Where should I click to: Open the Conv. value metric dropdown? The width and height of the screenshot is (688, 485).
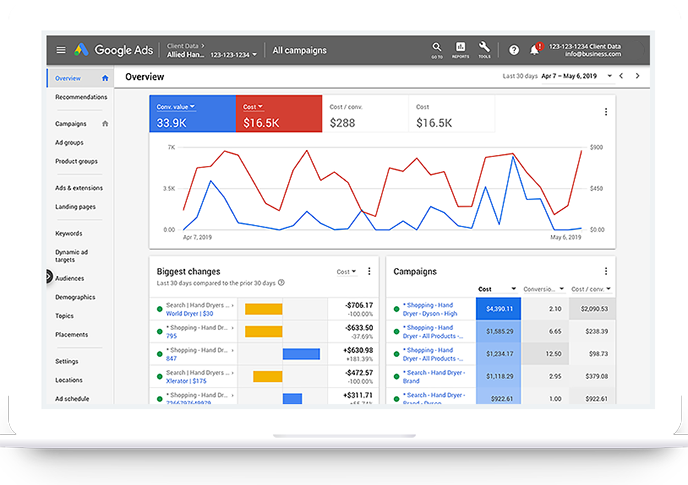pos(176,107)
